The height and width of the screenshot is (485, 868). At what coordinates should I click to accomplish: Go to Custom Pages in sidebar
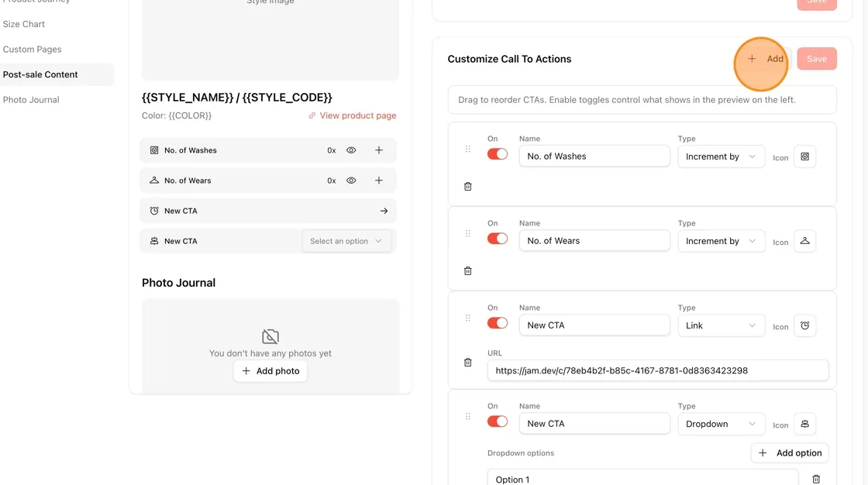point(32,50)
